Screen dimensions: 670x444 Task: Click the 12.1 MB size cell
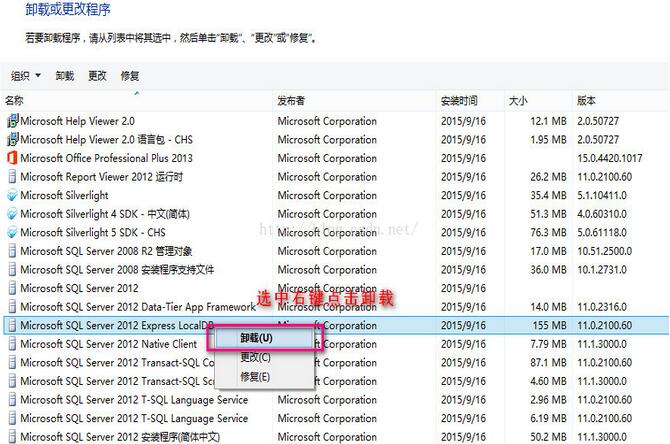click(x=549, y=121)
